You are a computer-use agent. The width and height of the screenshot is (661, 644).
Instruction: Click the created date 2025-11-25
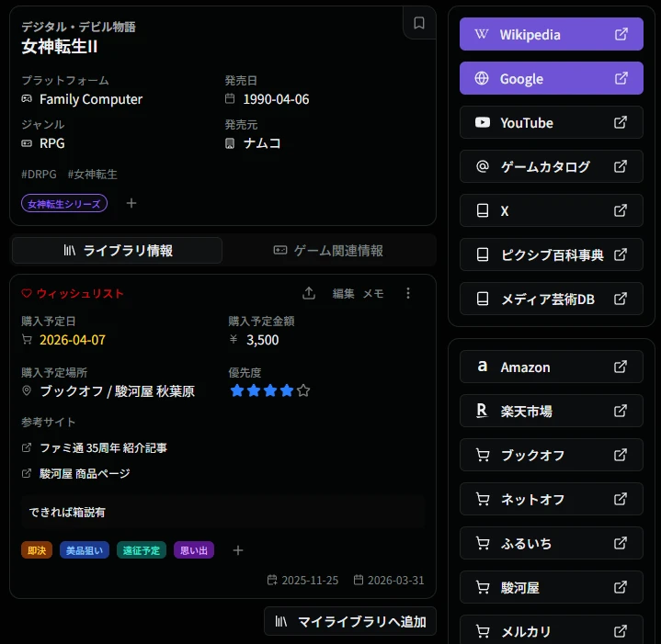coord(310,581)
